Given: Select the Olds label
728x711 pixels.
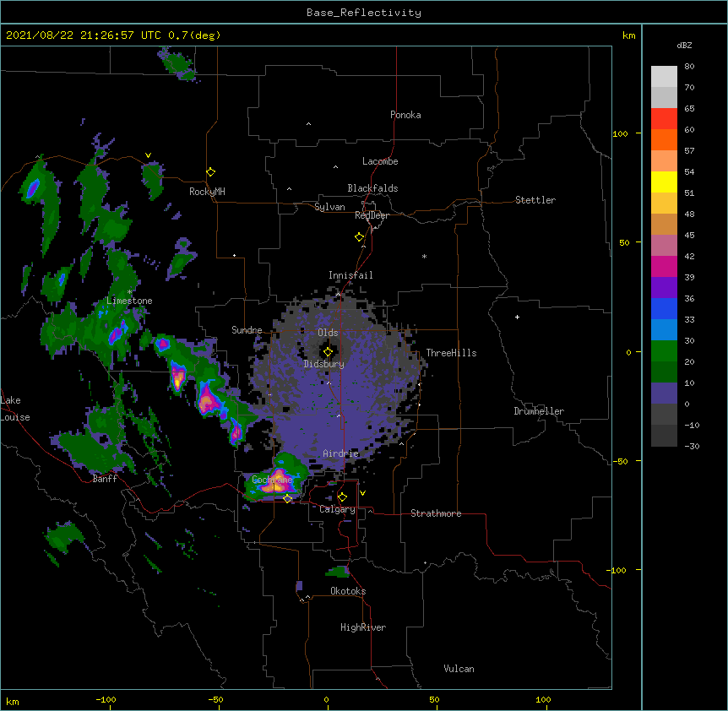Looking at the screenshot, I should coord(328,333).
